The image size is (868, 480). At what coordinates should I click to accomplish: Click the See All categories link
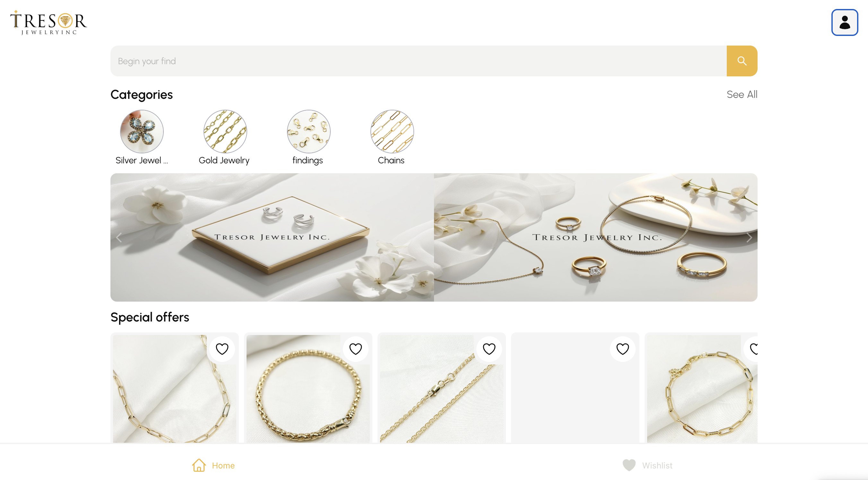tap(742, 94)
